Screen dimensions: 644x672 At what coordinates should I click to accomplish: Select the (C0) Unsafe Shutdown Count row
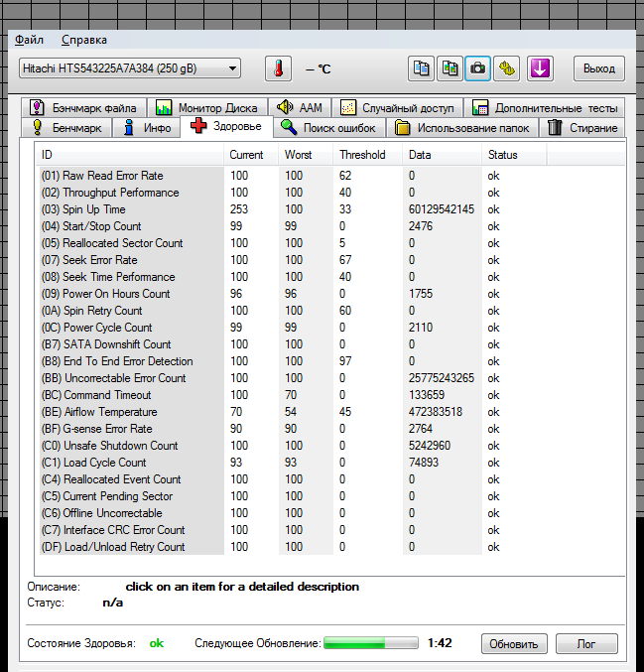292,446
